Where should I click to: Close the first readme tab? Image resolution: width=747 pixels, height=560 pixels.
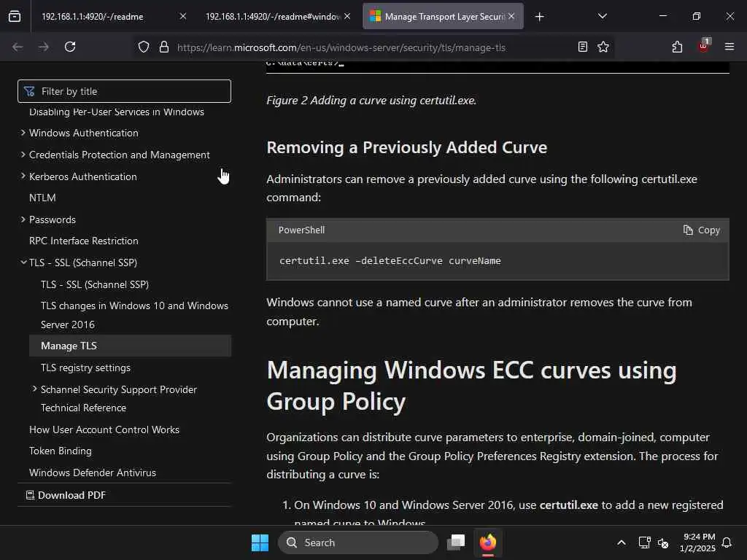point(182,16)
